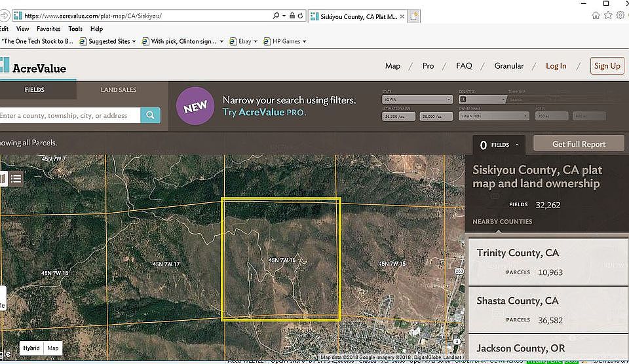The width and height of the screenshot is (629, 364).
Task: Open the map list view icon
Action: [16, 177]
